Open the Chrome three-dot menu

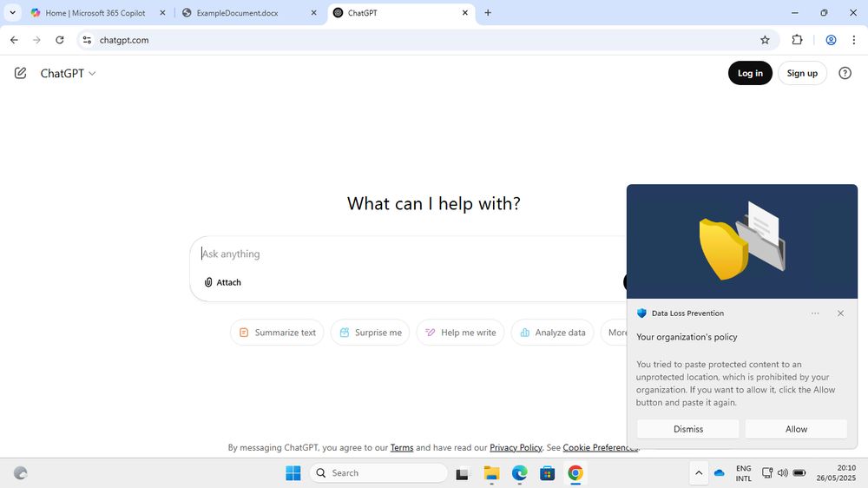click(854, 40)
